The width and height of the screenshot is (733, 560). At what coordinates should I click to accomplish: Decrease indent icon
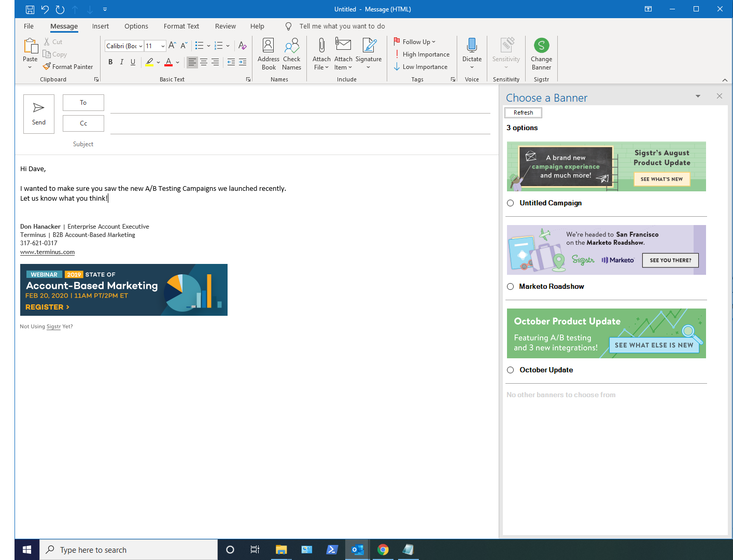click(x=231, y=62)
